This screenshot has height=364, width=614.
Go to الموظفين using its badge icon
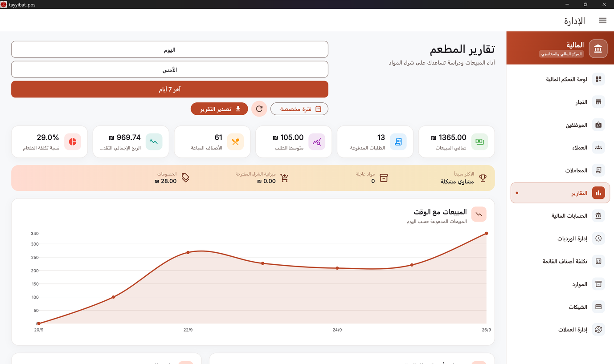tap(598, 125)
